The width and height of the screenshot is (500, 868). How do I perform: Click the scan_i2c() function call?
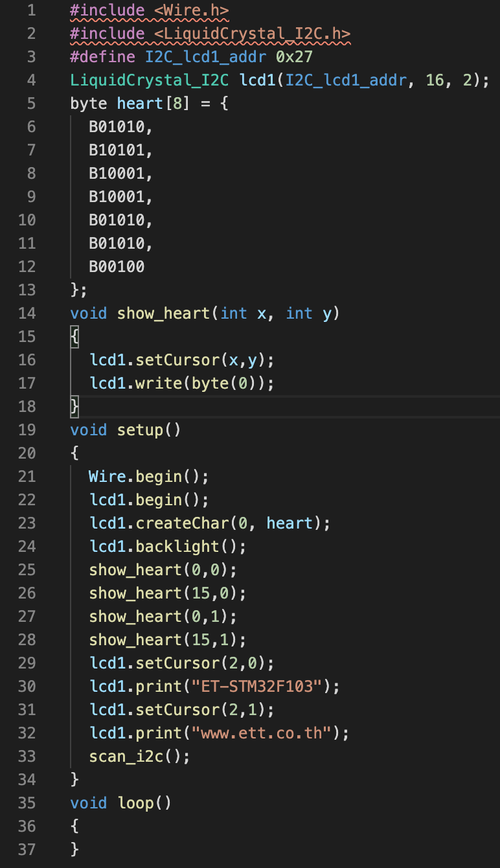139,757
